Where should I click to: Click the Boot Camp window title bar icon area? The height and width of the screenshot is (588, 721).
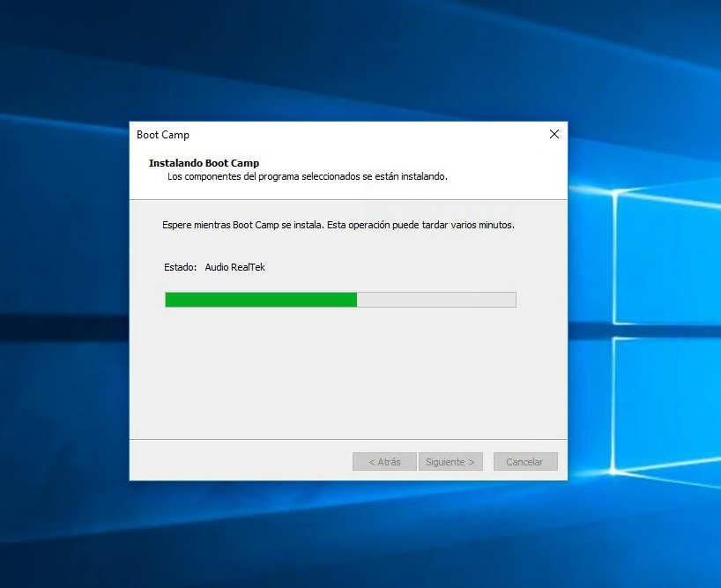point(141,135)
